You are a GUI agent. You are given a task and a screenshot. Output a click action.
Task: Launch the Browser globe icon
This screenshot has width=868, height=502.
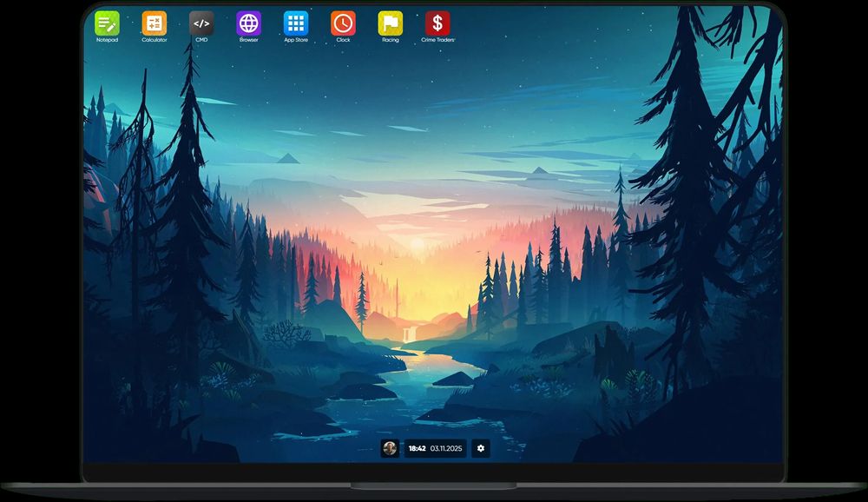click(248, 23)
